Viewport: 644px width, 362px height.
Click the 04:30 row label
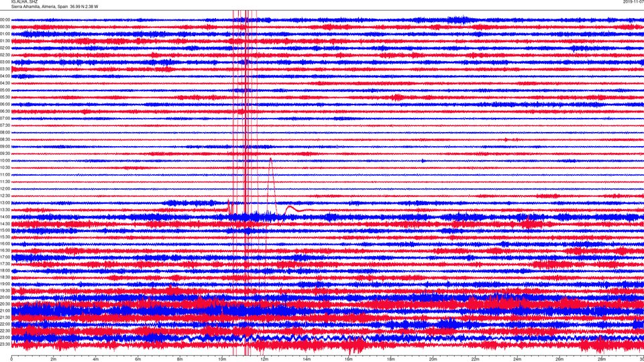5,83
